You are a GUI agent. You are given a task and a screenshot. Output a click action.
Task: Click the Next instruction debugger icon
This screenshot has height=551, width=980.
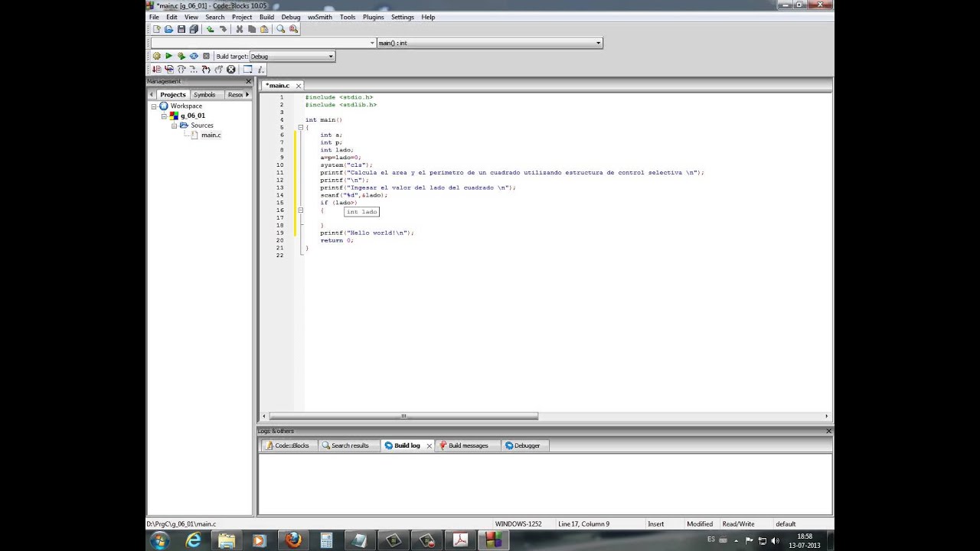[x=194, y=69]
